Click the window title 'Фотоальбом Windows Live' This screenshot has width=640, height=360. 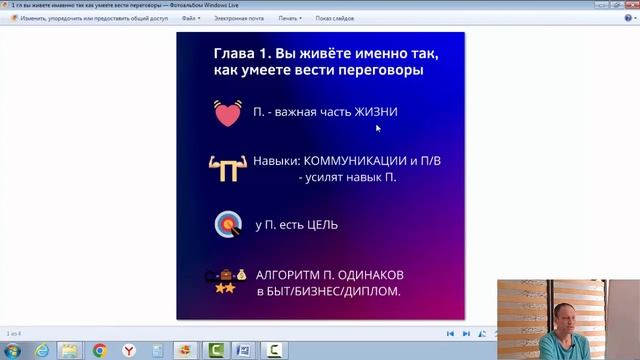pos(204,5)
